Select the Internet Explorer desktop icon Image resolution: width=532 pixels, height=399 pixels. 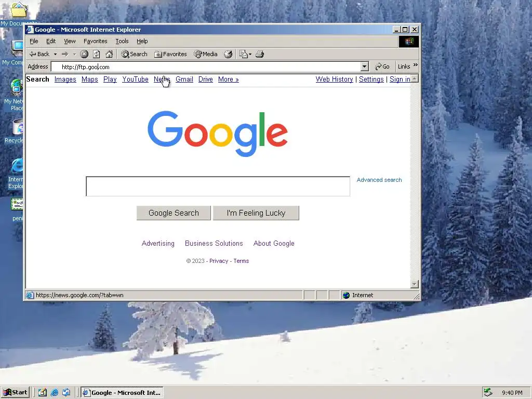[16, 174]
